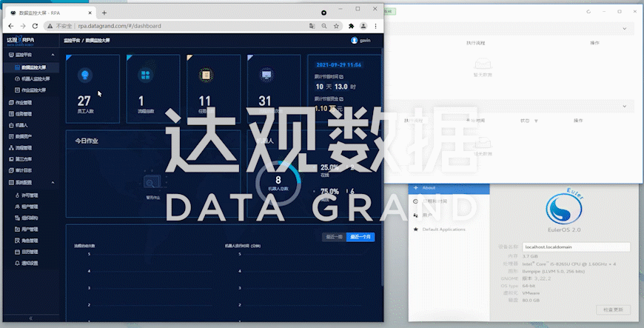Click the 开始时间 column header
The width and height of the screenshot is (644, 328).
476,121
